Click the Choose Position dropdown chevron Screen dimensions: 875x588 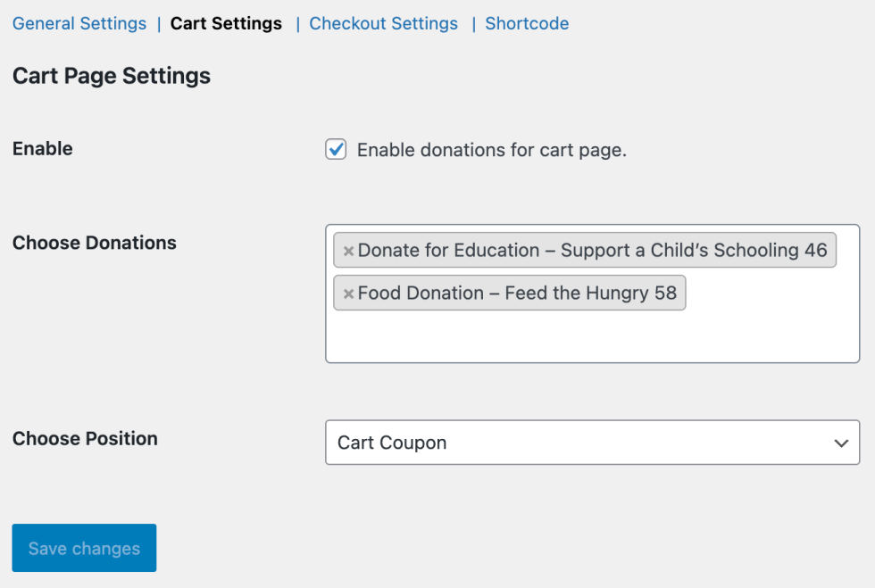pos(840,443)
